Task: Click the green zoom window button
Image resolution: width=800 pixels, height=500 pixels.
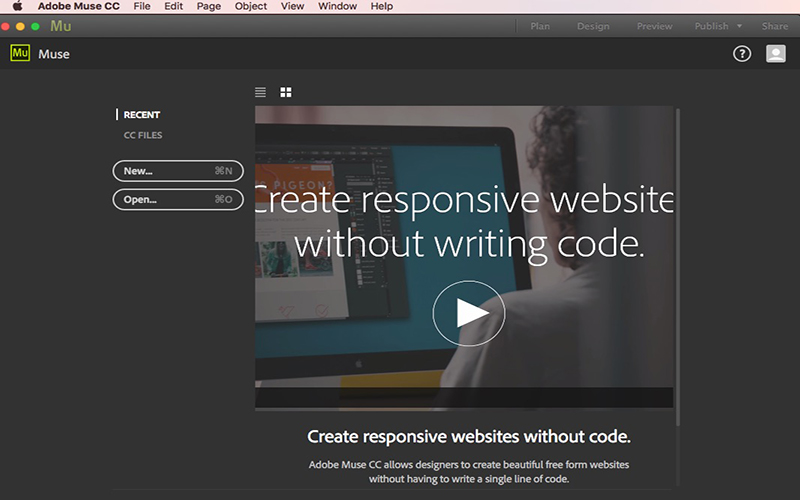Action: [35, 27]
